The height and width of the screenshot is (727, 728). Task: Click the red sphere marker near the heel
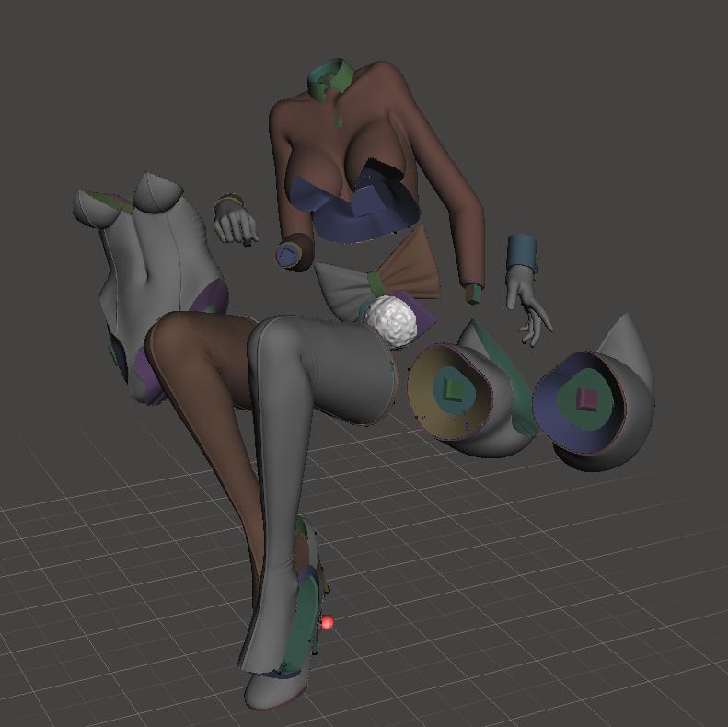[x=328, y=621]
